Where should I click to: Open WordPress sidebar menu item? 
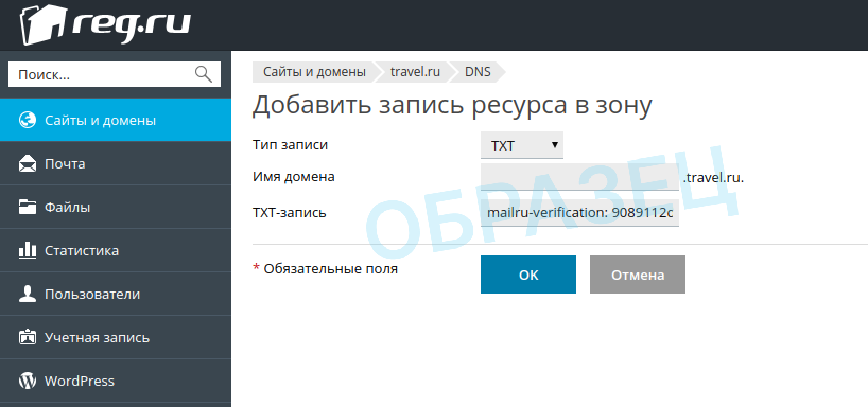(x=116, y=381)
